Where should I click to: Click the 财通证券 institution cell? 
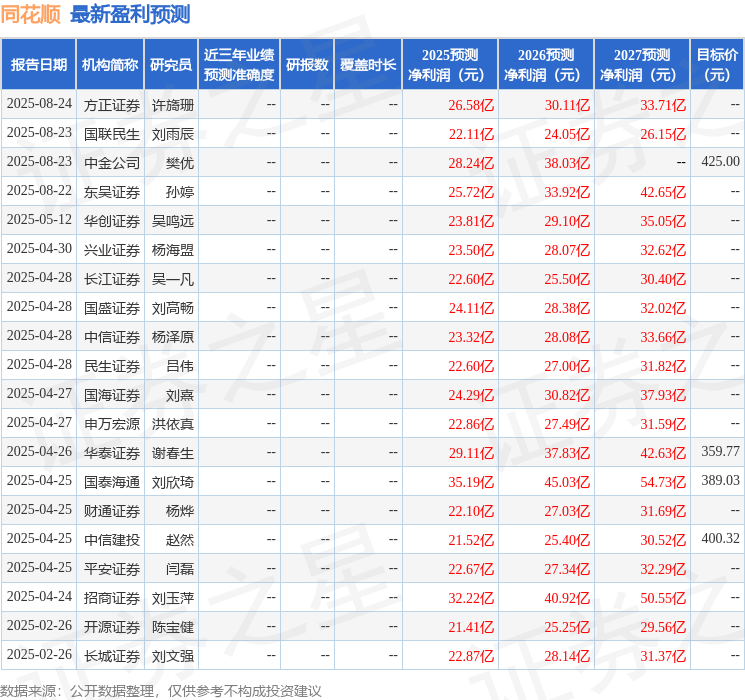(x=112, y=511)
